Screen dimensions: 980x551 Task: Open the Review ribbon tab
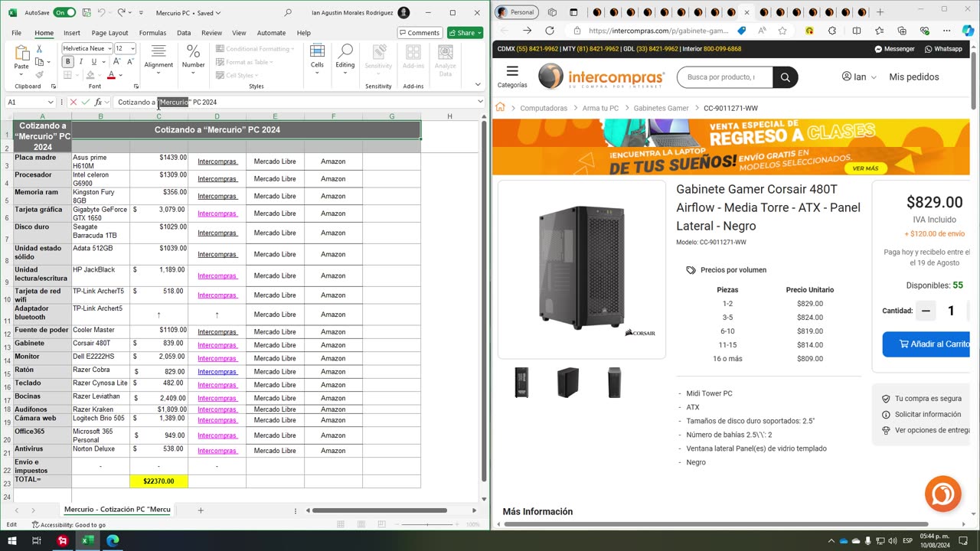point(211,33)
